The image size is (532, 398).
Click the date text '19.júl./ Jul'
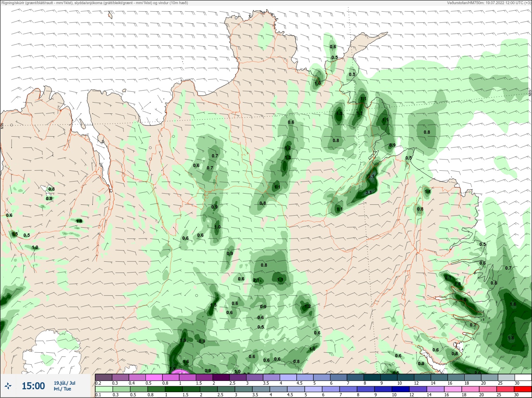pos(64,383)
